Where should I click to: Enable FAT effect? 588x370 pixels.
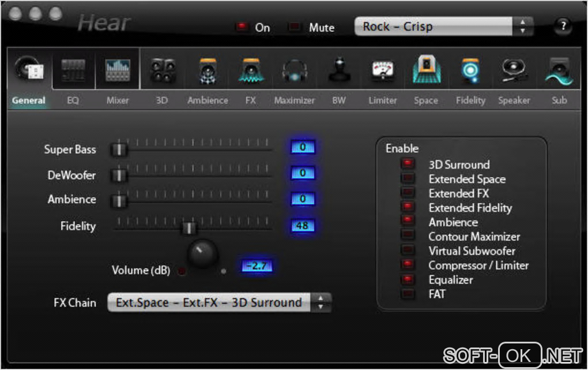[408, 293]
